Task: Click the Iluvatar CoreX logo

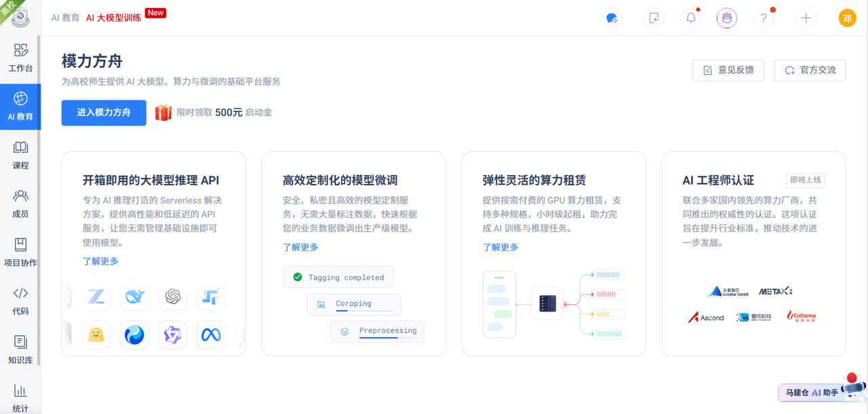Action: 729,291
